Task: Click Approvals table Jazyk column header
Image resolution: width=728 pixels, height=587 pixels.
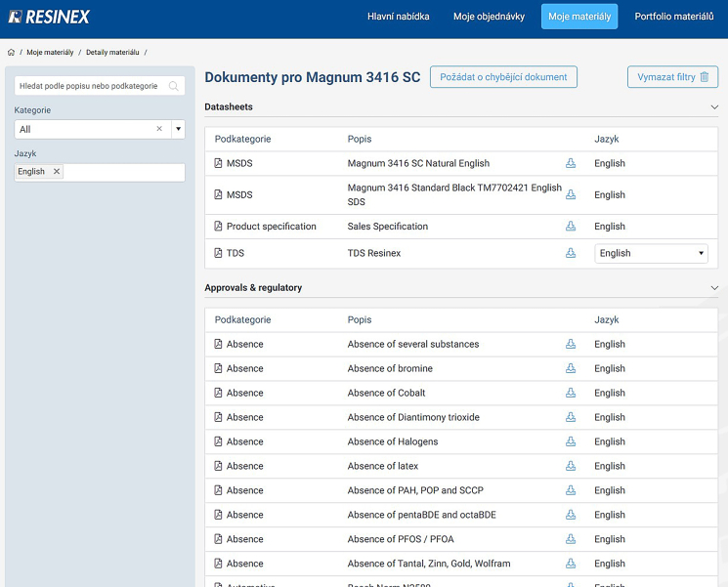Action: (607, 320)
